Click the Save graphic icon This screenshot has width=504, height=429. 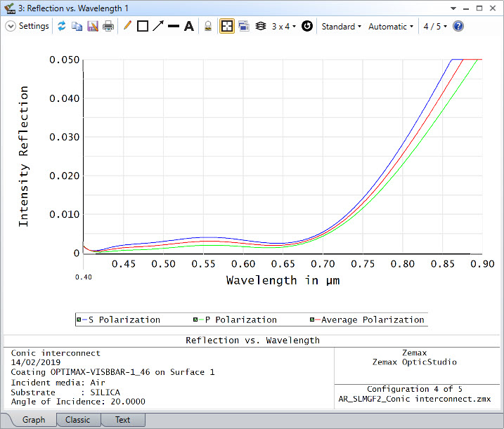click(x=93, y=26)
